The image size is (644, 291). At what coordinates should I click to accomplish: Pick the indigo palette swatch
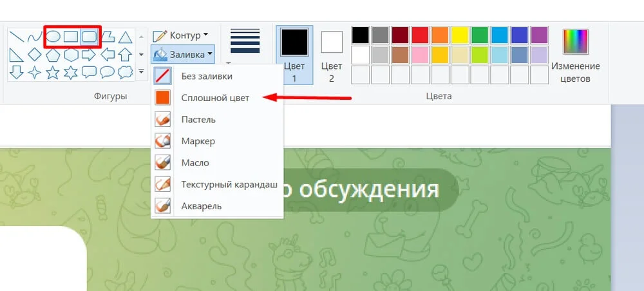[x=520, y=35]
